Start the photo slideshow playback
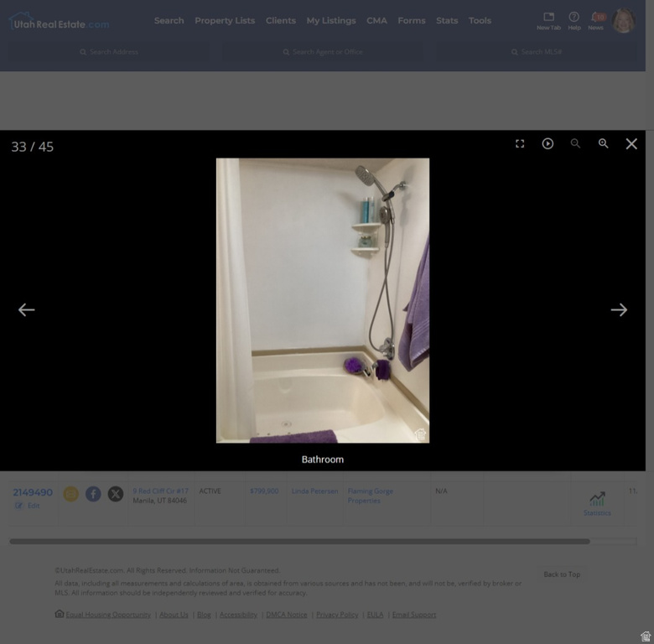This screenshot has height=644, width=654. point(548,143)
